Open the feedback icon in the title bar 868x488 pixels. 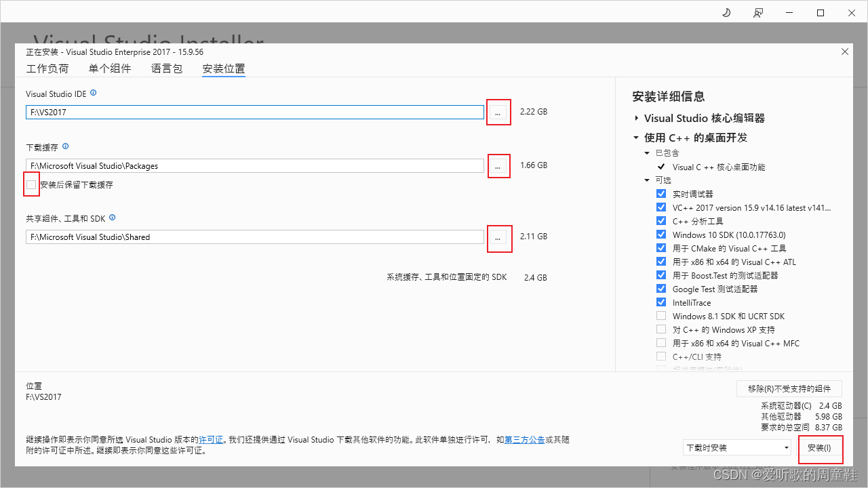758,12
